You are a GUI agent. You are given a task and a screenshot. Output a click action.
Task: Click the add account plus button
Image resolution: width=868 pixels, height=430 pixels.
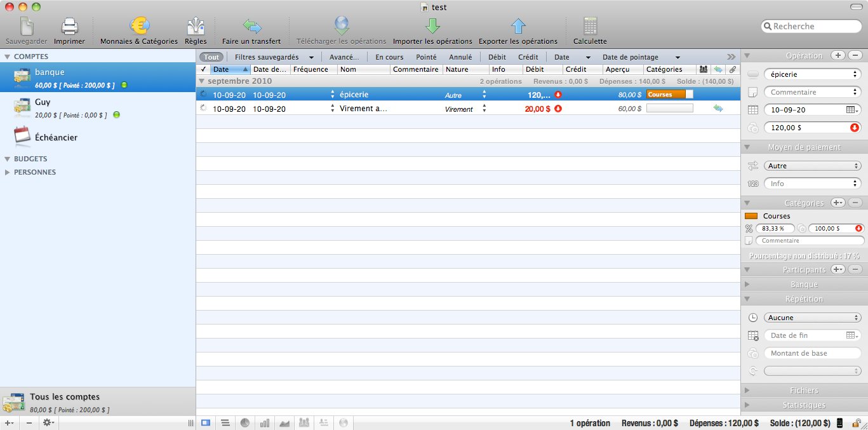[9, 423]
